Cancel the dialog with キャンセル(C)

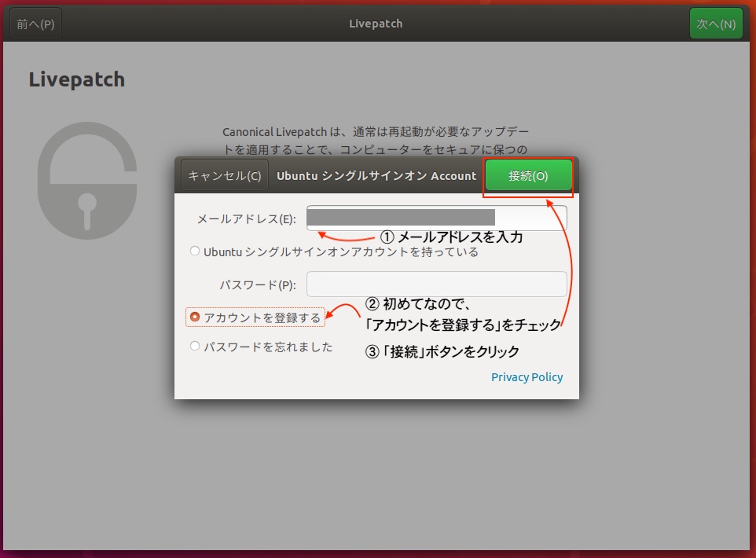point(225,175)
